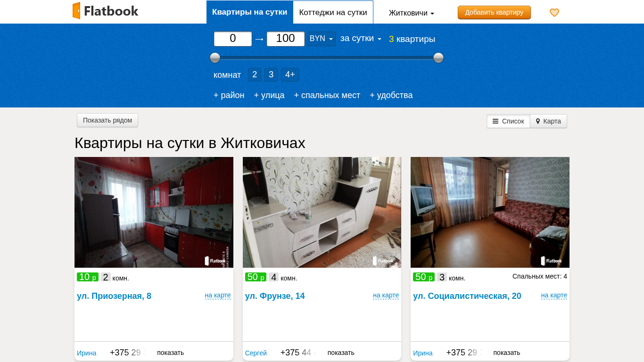644x362 pixels.
Task: Open the Flatbook logo home link
Action: [105, 11]
